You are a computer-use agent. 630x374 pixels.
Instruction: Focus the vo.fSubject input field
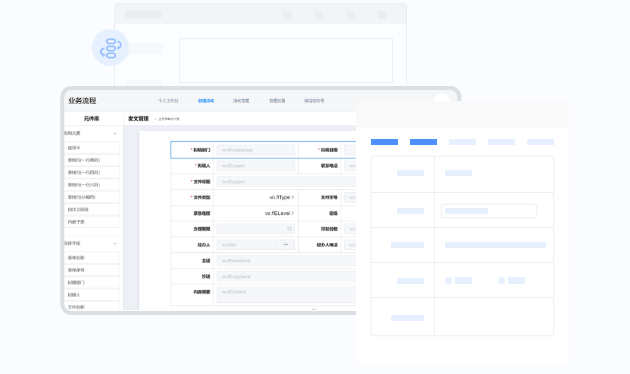pos(286,182)
